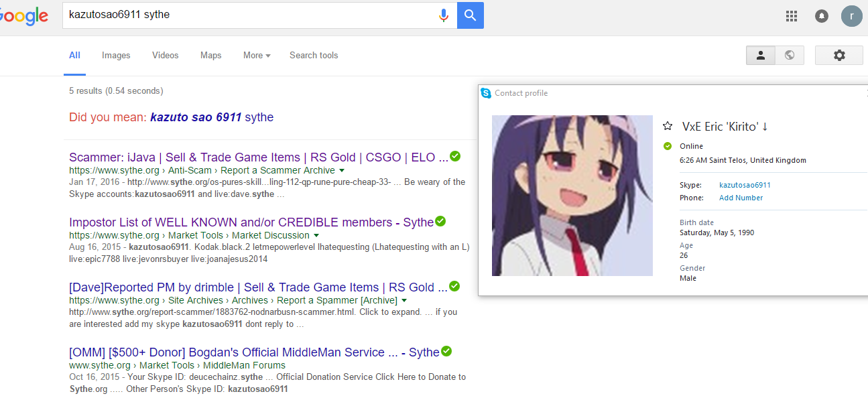Click '6:26 AM Saint Telos, United Kingdom'
Image resolution: width=868 pixels, height=400 pixels.
743,161
